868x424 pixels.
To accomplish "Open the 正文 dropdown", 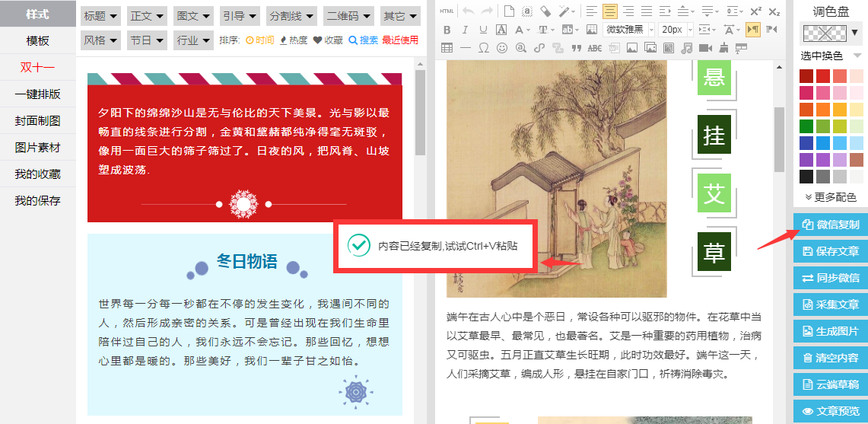I will tap(147, 16).
